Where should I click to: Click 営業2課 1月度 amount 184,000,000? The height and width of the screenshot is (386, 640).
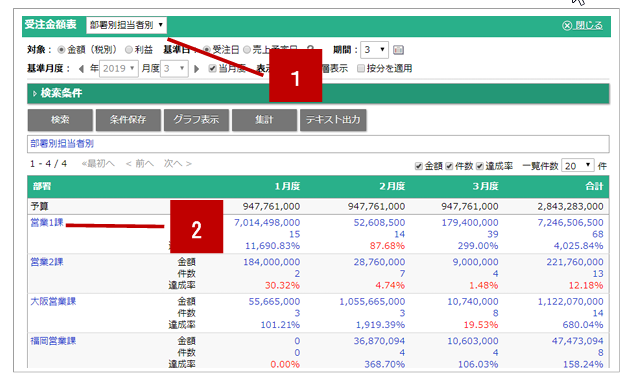(x=271, y=262)
